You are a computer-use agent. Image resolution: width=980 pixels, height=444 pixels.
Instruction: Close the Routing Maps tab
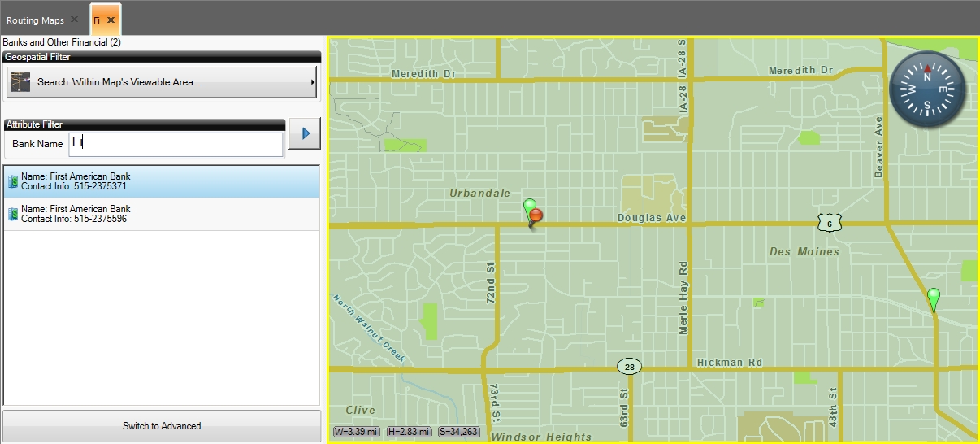point(75,20)
